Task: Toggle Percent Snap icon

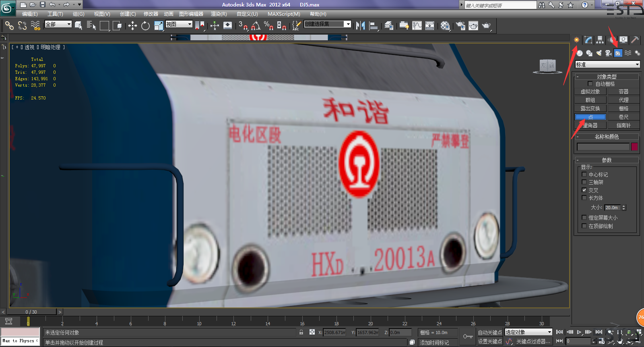Action: [268, 26]
